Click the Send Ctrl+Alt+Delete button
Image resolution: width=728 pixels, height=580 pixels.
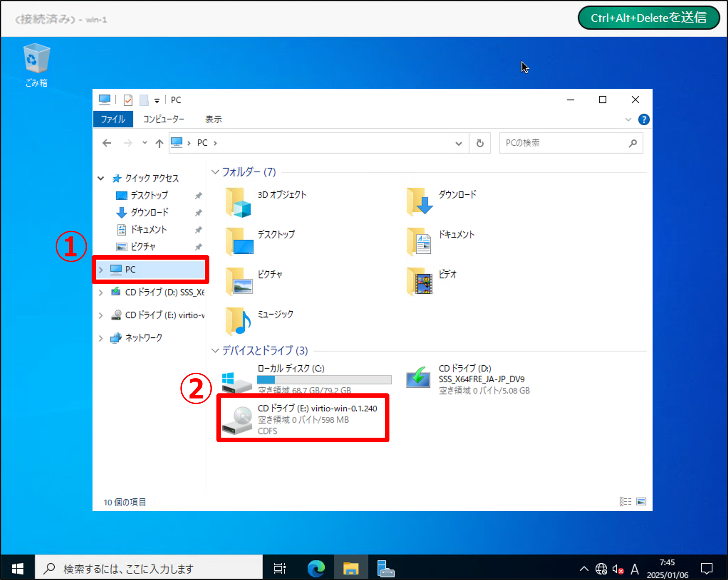pyautogui.click(x=648, y=18)
